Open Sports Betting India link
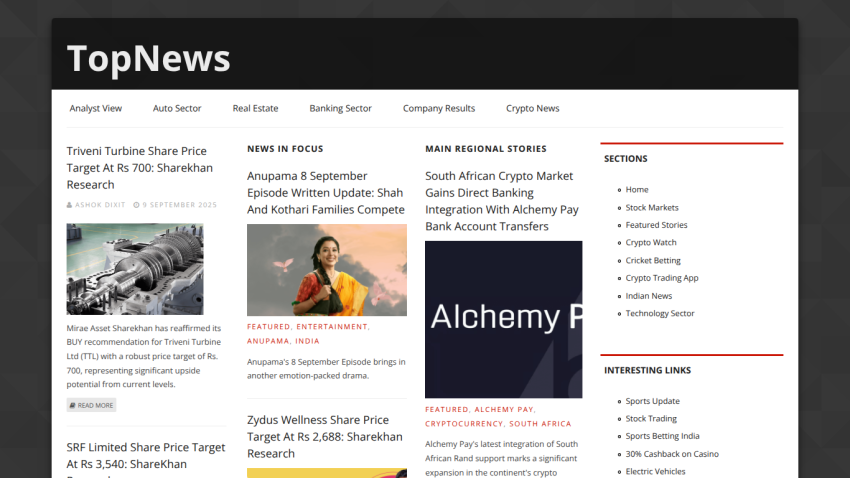Viewport: 850px width, 478px height. tap(662, 436)
